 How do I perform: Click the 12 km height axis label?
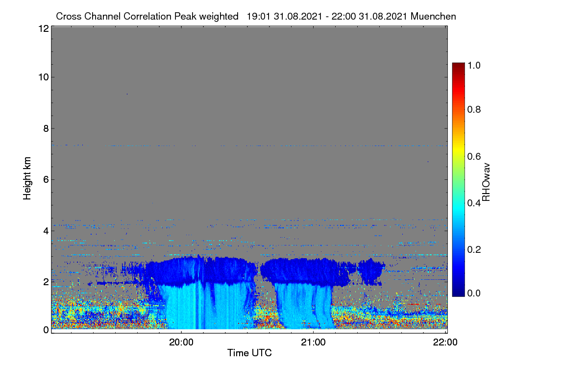coord(43,28)
